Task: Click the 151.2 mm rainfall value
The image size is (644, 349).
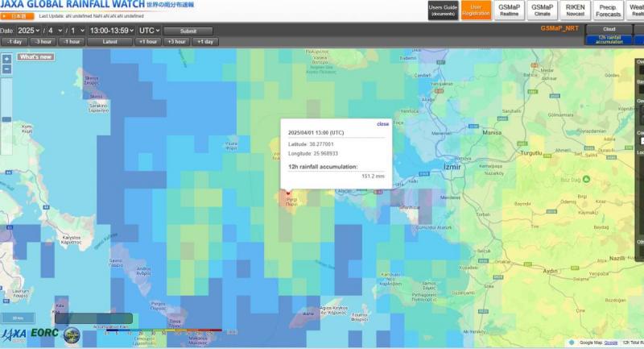Action: coord(373,176)
